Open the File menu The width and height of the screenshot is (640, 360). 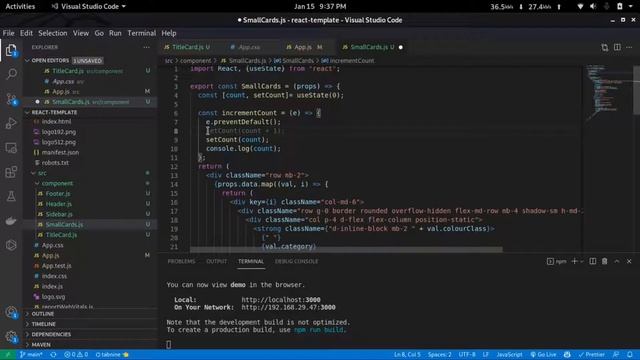coord(8,33)
